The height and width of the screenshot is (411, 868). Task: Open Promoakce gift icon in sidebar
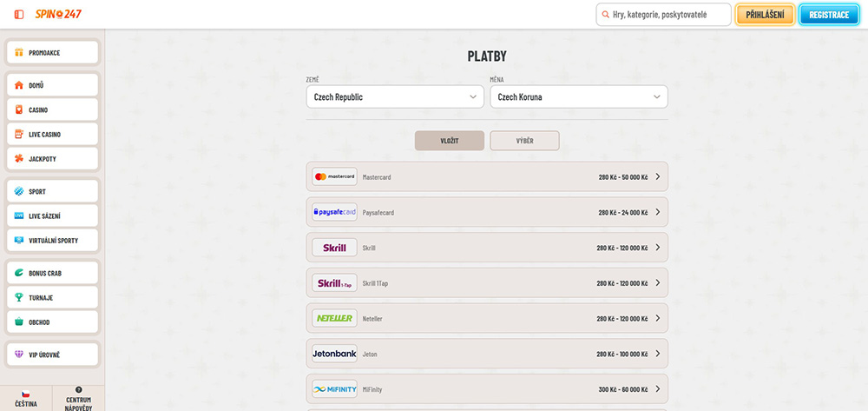[x=19, y=53]
